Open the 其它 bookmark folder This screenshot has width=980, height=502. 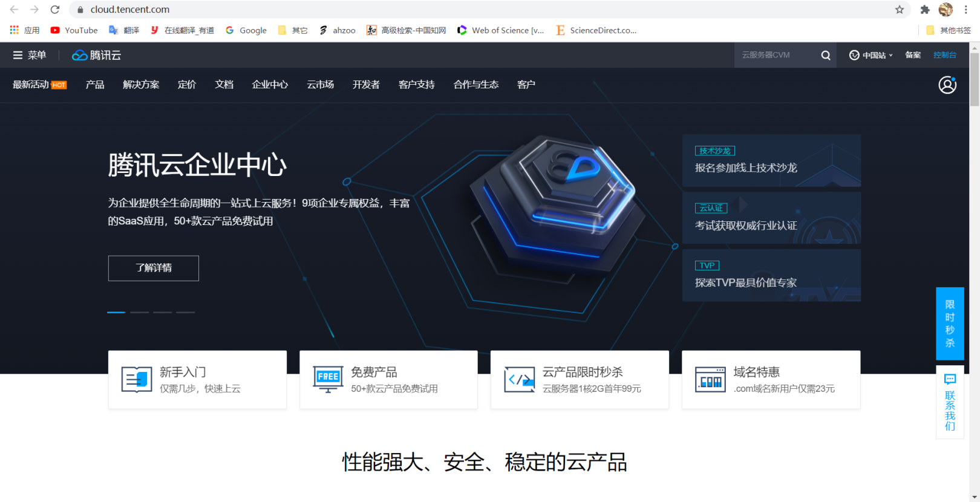(x=292, y=30)
